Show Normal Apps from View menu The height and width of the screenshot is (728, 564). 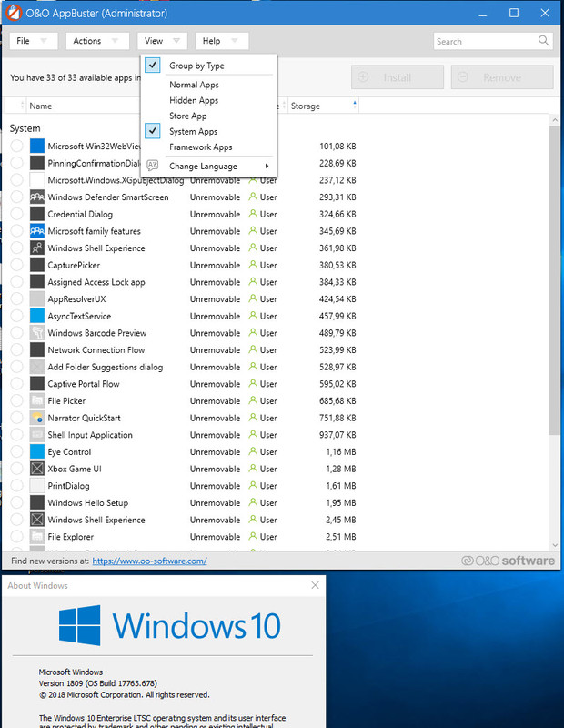point(194,85)
